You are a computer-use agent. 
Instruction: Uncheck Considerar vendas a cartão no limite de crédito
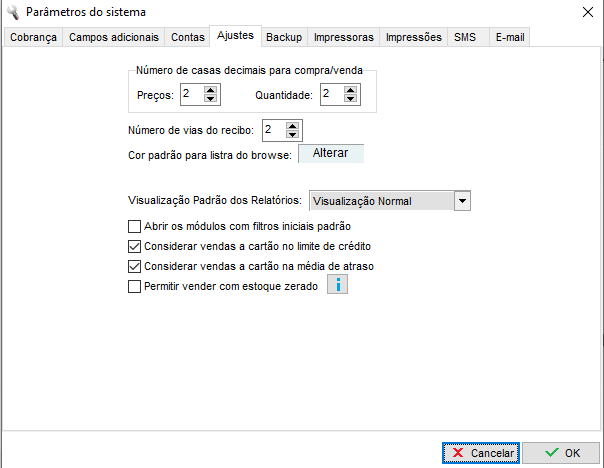coord(135,246)
